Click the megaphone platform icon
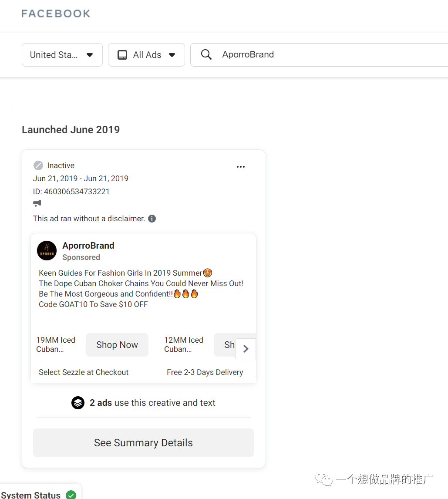The image size is (448, 499). tap(37, 203)
